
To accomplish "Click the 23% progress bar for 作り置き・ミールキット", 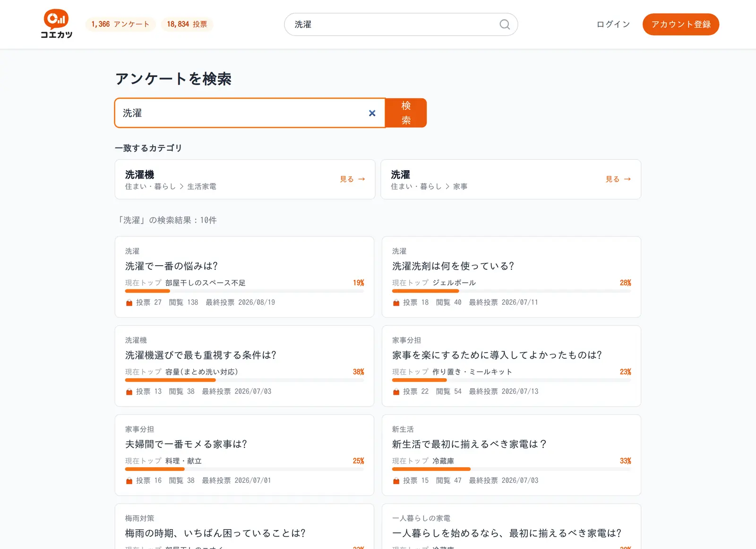I will pos(511,380).
